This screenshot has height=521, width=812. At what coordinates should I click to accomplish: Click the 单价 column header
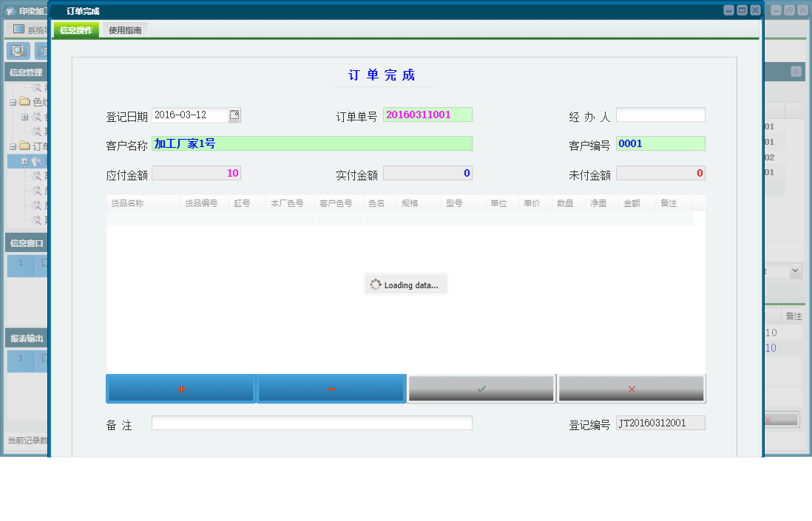[535, 202]
